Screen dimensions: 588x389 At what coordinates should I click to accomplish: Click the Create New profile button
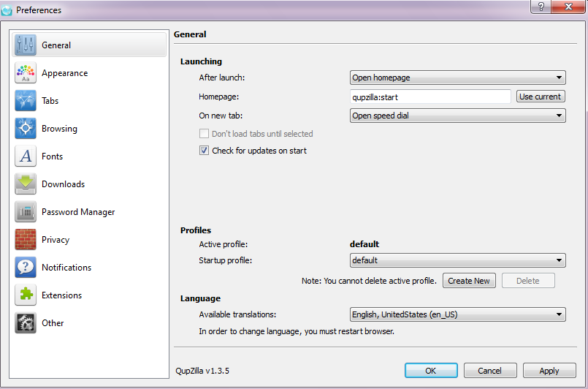[x=469, y=281]
